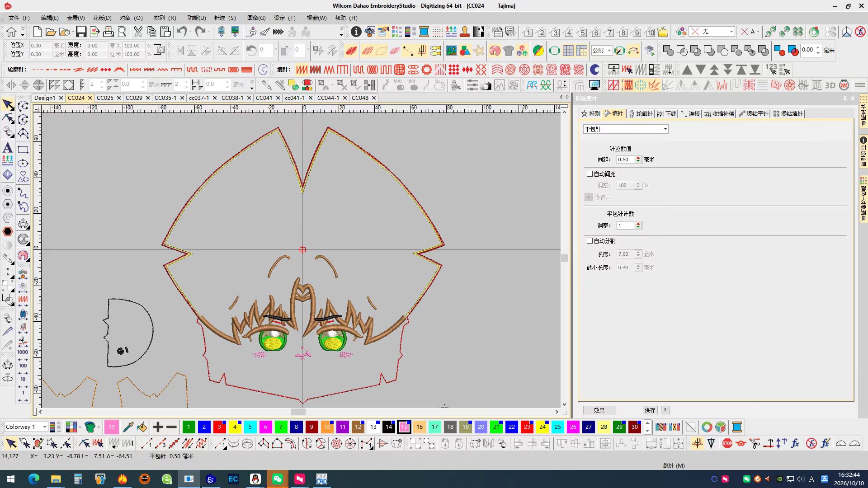The width and height of the screenshot is (868, 488).
Task: Click the Cut scissors icon
Action: tap(138, 32)
